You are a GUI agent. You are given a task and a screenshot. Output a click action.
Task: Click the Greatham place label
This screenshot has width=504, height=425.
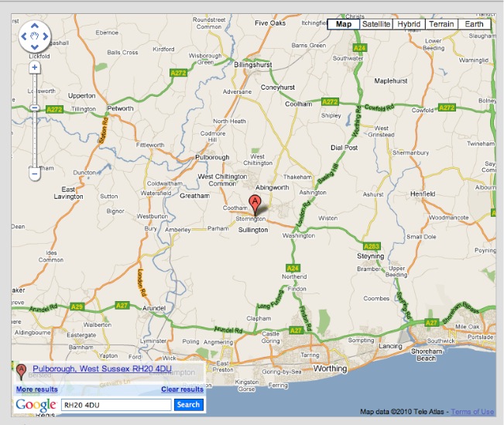[x=195, y=196]
